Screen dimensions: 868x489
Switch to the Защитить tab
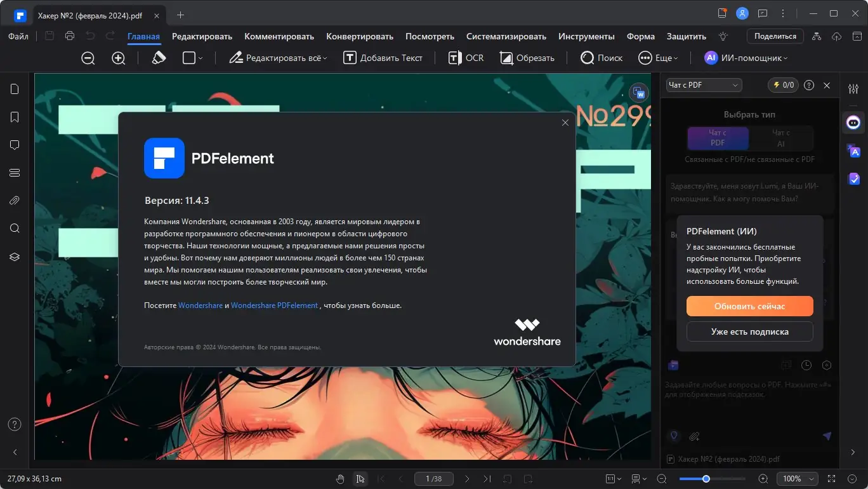tap(687, 36)
